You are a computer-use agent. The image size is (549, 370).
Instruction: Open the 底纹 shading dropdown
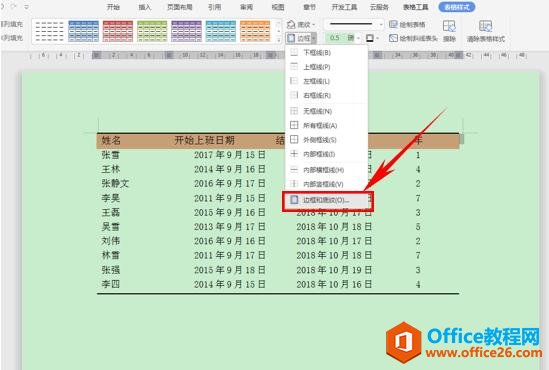tap(301, 24)
